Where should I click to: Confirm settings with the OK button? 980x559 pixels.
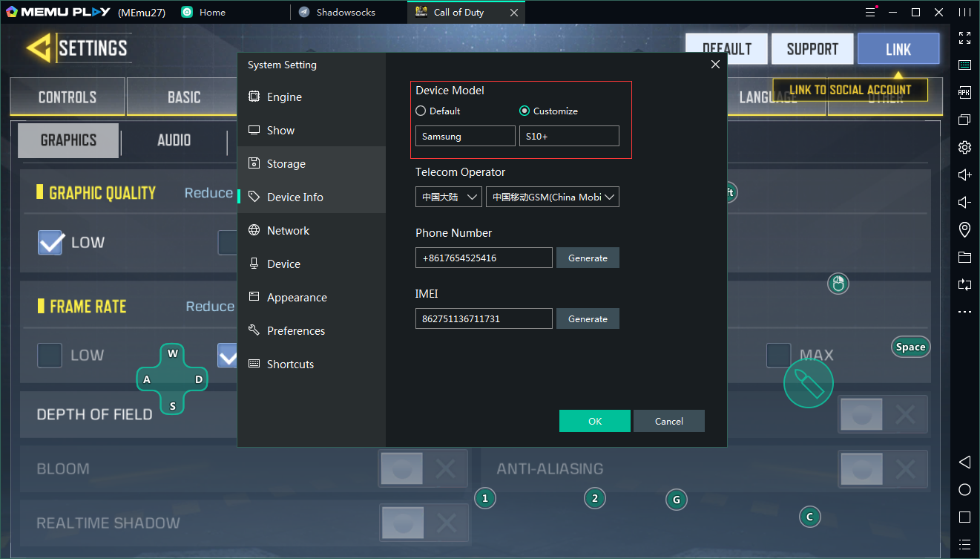[x=594, y=421]
